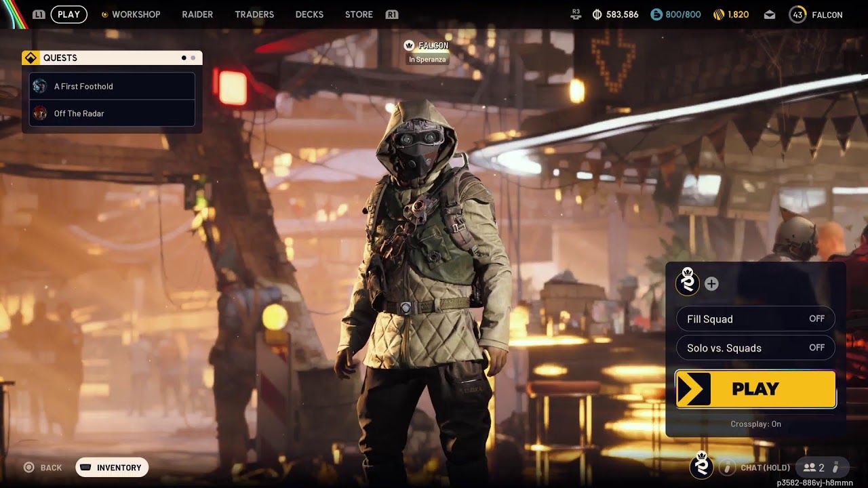Click the squad leader avatar above Fill Squad
The image size is (868, 488).
[688, 281]
